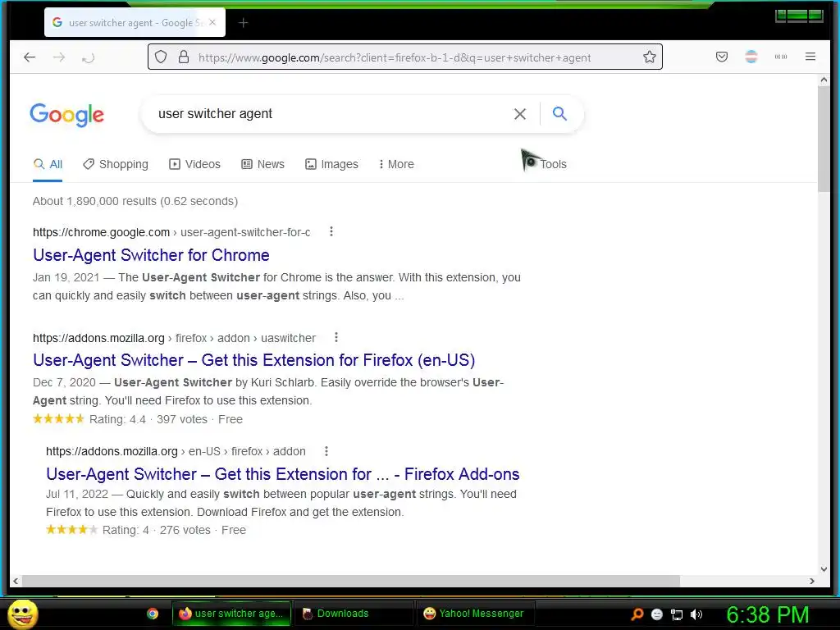Click the 'Rating: 4 · 276 votes' text

tap(157, 531)
